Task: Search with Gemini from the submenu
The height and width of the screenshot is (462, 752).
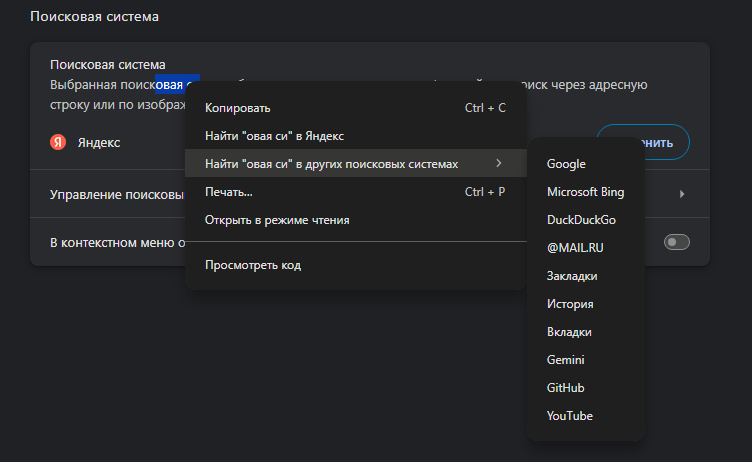Action: tap(565, 360)
